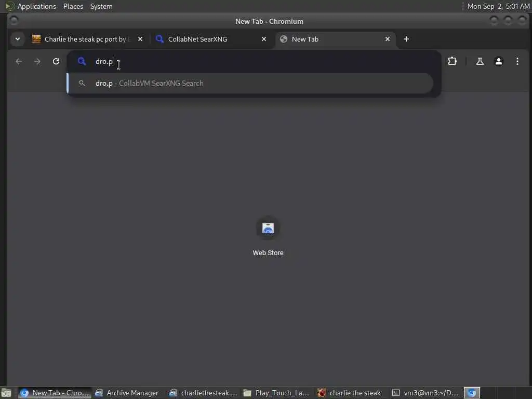Click the show desktop icon in taskbar
532x399 pixels.
pyautogui.click(x=6, y=393)
